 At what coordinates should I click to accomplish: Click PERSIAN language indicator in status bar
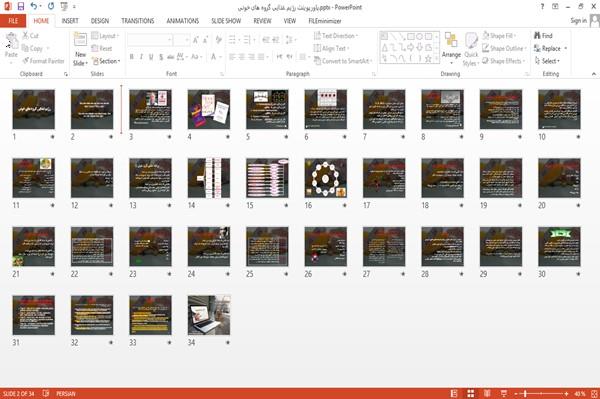pos(65,393)
